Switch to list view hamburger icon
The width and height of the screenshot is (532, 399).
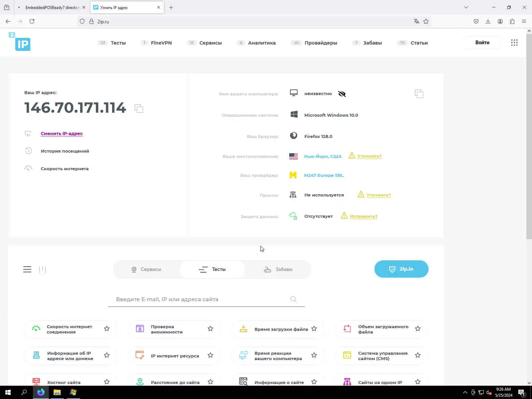[27, 269]
